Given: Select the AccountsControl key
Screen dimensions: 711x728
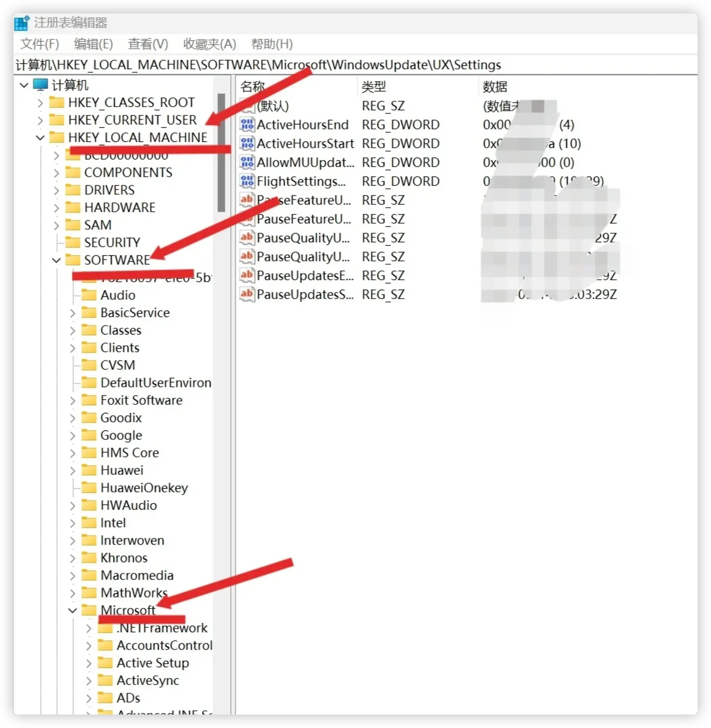Looking at the screenshot, I should [165, 645].
